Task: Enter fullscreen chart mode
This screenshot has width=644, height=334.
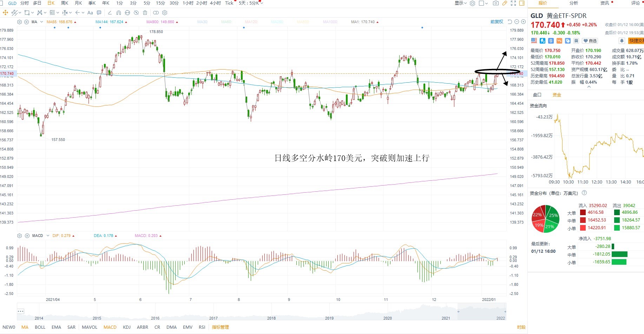Action: pyautogui.click(x=513, y=3)
